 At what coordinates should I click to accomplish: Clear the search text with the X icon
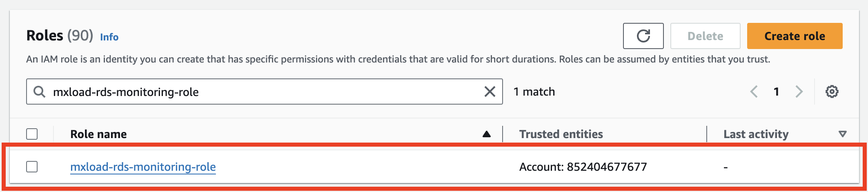(x=490, y=92)
